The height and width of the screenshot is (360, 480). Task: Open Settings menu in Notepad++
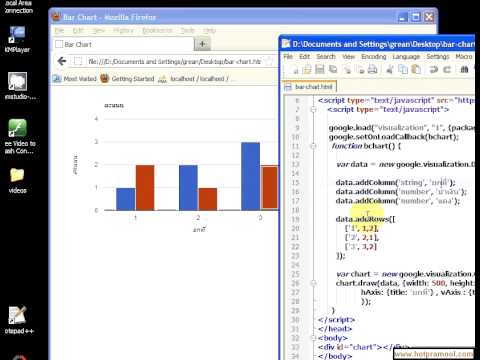point(438,56)
